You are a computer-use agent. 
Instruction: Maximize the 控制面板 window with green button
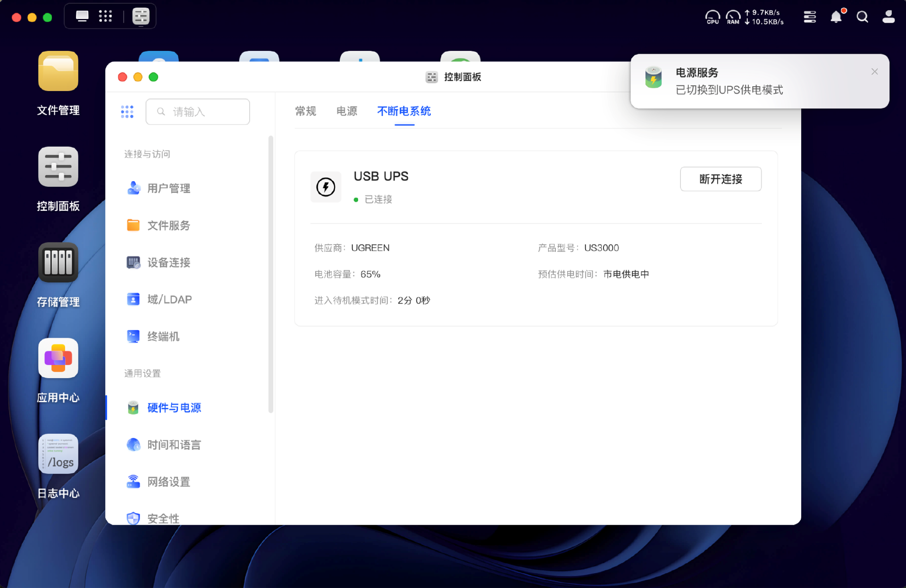click(x=153, y=77)
